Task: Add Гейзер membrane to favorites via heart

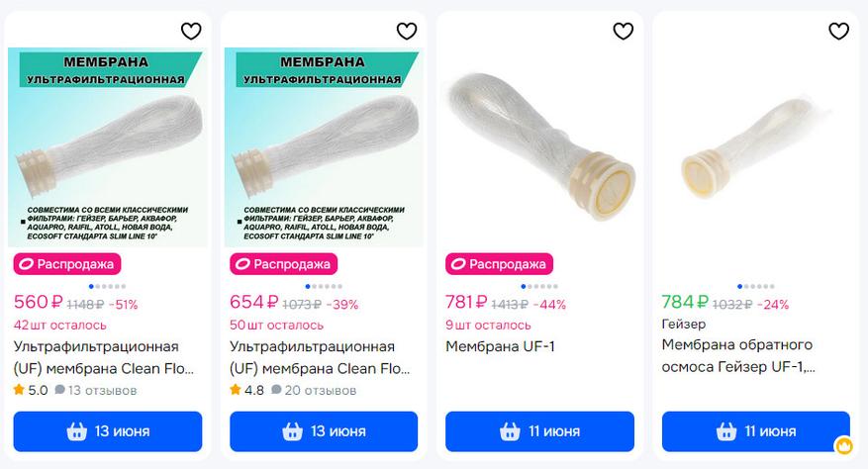Action: pos(838,32)
